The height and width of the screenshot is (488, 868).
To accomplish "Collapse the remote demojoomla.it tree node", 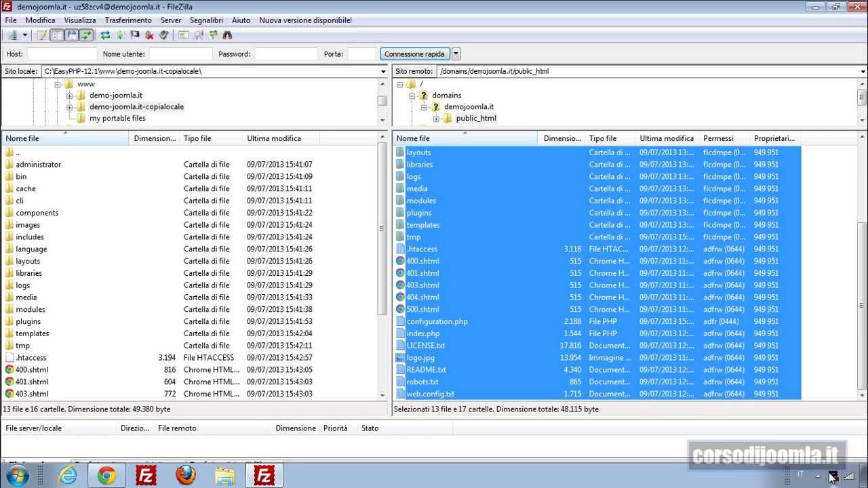I will point(424,108).
